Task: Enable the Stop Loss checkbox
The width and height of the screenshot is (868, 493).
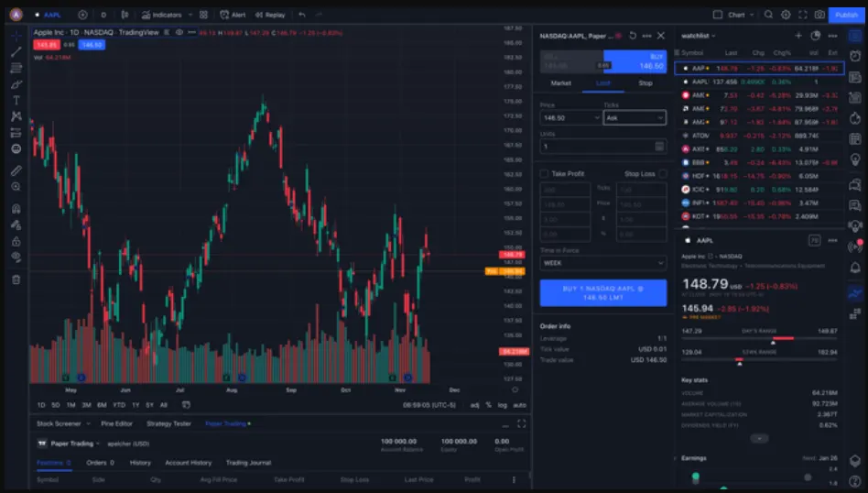Action: click(x=663, y=174)
